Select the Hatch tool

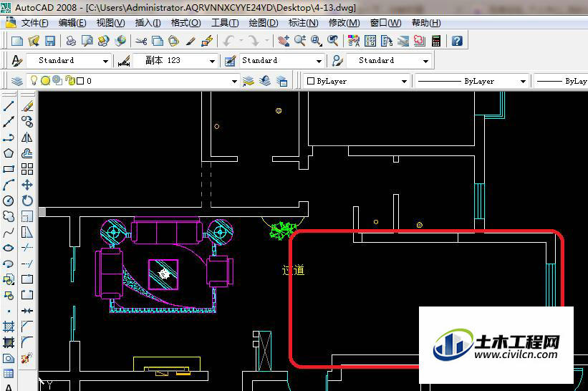(x=9, y=327)
